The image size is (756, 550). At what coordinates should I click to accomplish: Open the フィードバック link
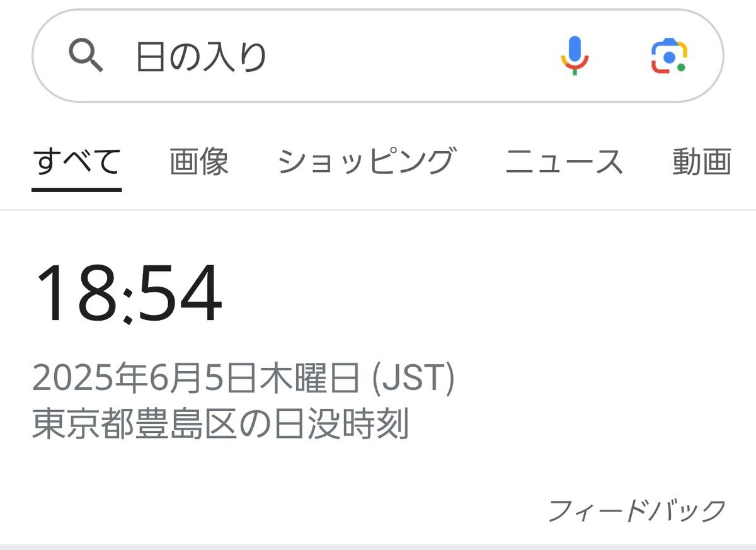[637, 510]
